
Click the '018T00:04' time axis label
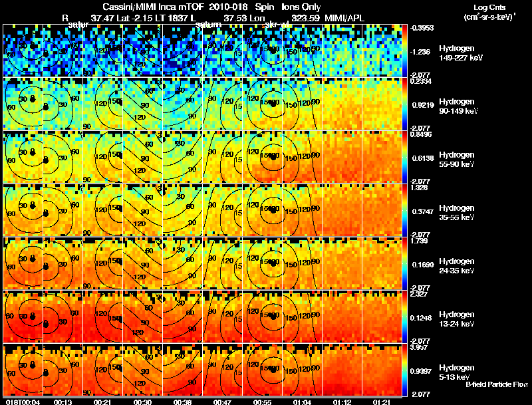coord(23,402)
